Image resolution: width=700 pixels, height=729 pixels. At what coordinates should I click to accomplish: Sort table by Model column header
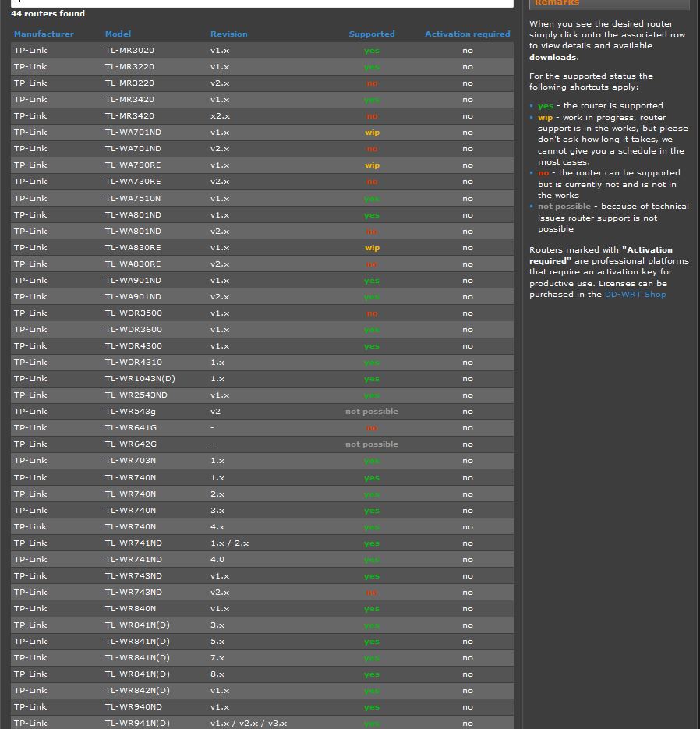(x=118, y=34)
